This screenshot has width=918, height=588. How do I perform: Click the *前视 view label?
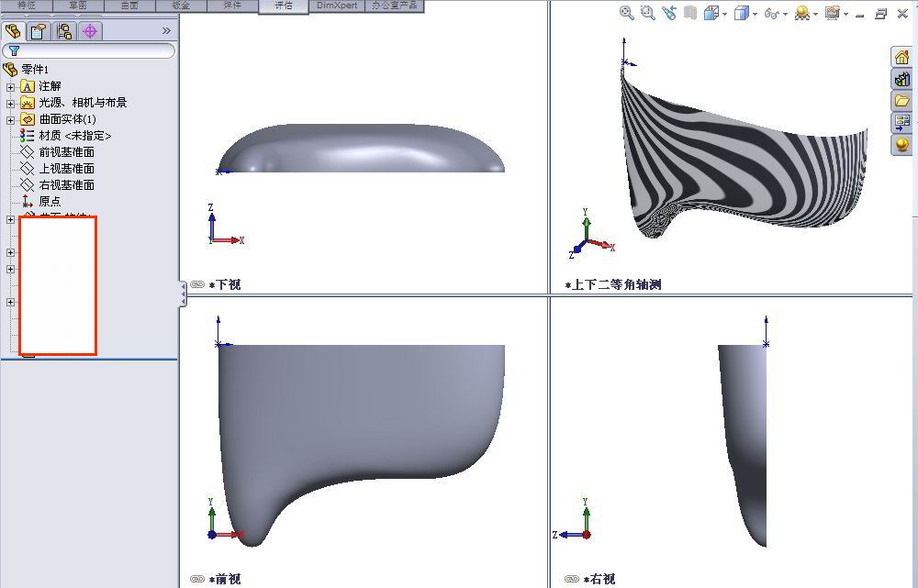click(x=225, y=579)
